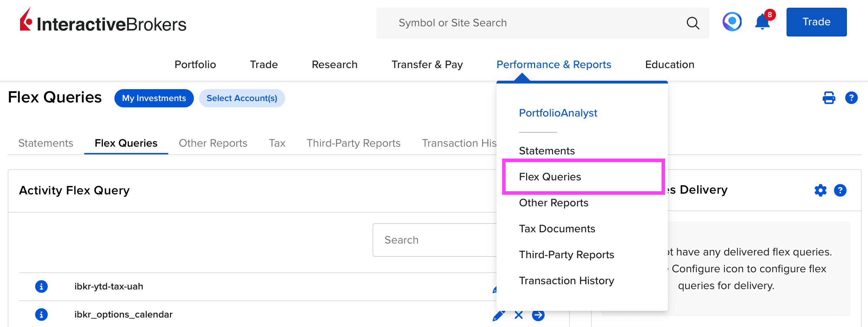The image size is (868, 327).
Task: Click the Performance & Reports menu
Action: 554,65
